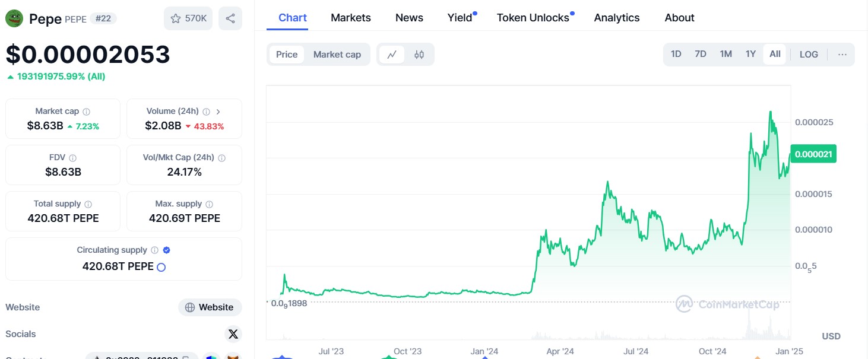Click the Market cap info icon
The width and height of the screenshot is (868, 359).
click(87, 112)
